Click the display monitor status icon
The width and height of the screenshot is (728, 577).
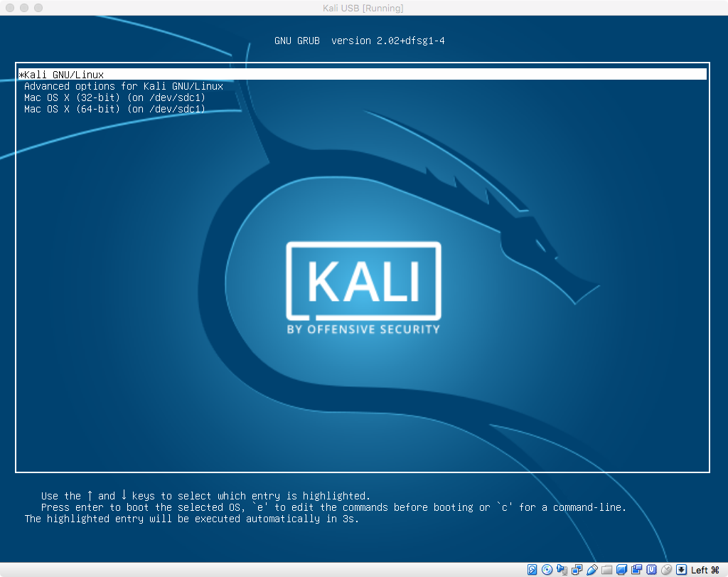[x=621, y=570]
